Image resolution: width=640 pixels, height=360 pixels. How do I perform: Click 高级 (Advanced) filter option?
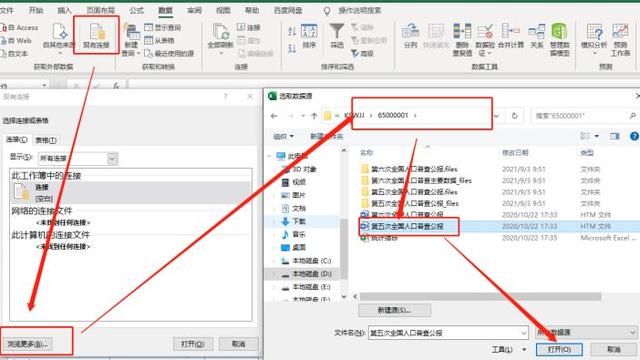(x=362, y=53)
